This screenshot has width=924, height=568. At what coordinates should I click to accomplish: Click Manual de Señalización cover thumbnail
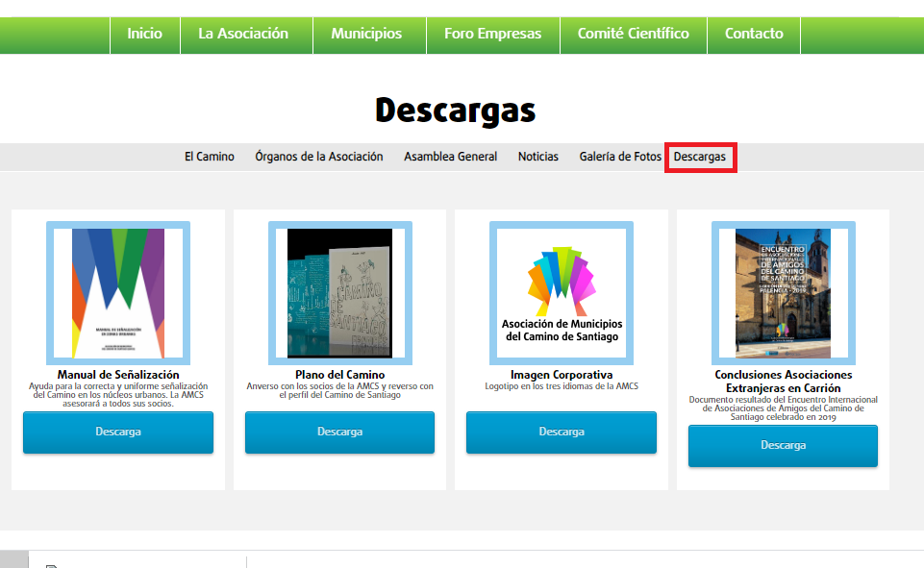(x=118, y=293)
